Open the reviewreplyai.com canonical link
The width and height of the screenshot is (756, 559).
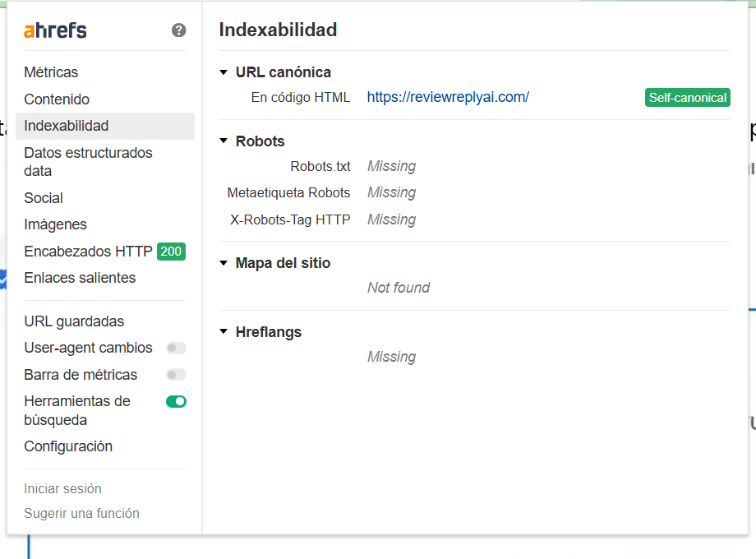coord(448,97)
